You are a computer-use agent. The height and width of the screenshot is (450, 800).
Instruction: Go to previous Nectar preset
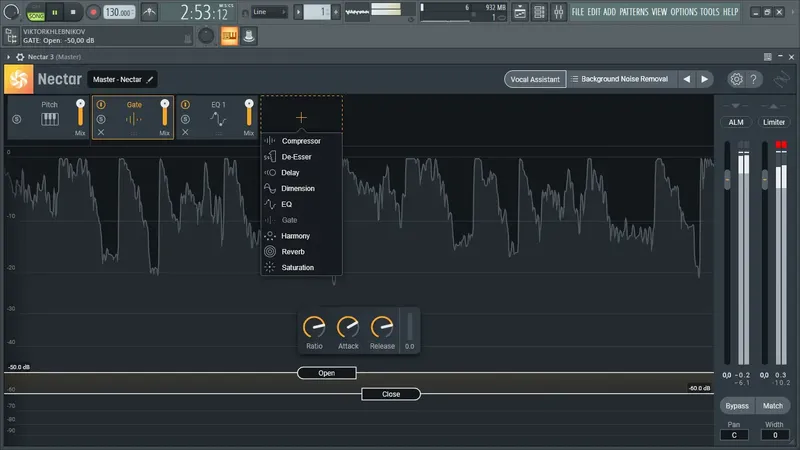[687, 79]
